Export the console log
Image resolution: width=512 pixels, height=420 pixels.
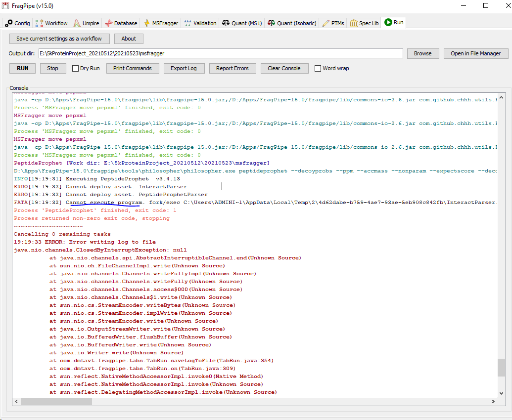pyautogui.click(x=184, y=68)
